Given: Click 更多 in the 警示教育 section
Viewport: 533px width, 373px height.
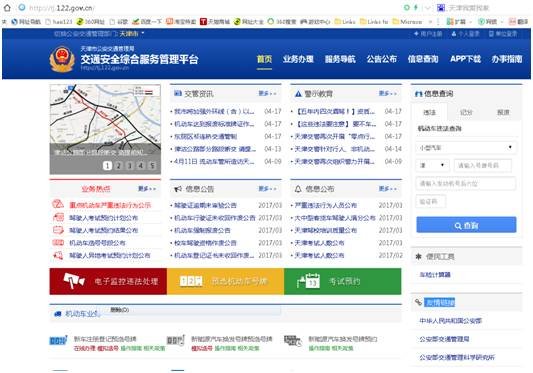Looking at the screenshot, I should pos(388,94).
